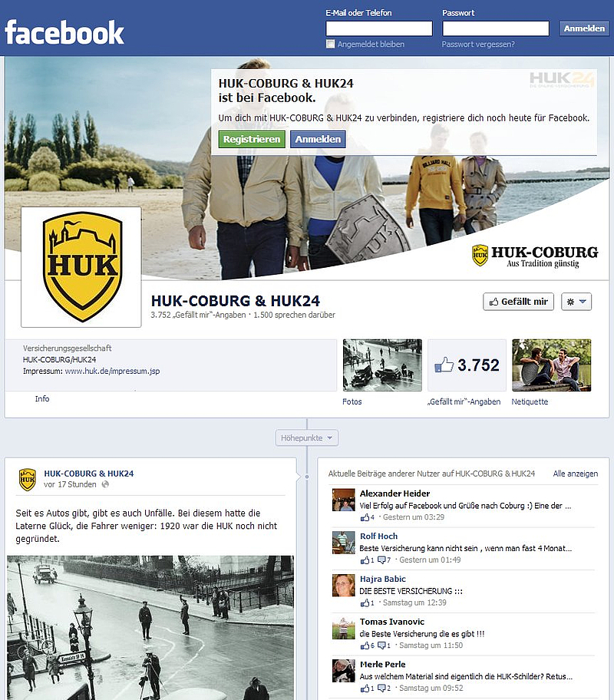
Task: Open Rolf Hoch's profile picture
Action: coord(343,543)
